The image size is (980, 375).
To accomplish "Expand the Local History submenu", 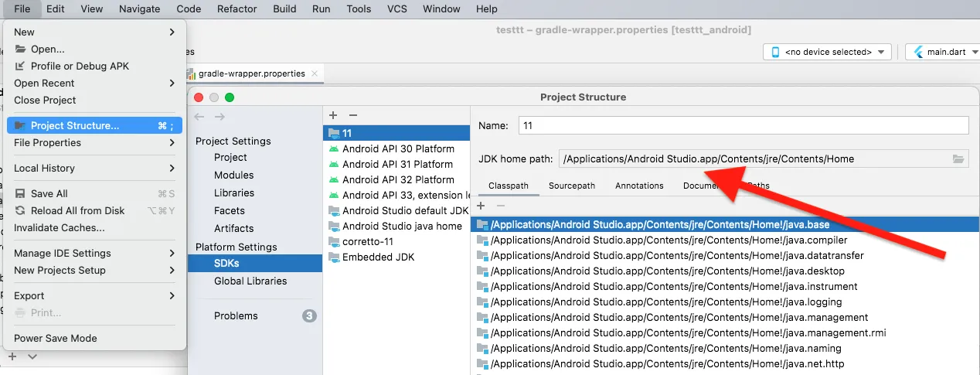I will click(94, 168).
